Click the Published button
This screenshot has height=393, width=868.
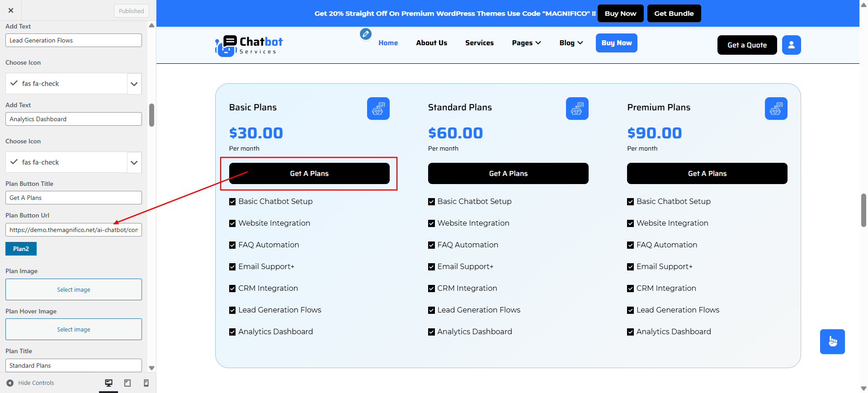[131, 11]
